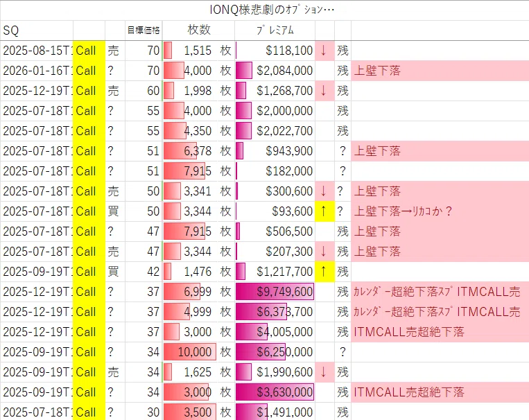
Task: Select the 目標価格 header cell
Action: coord(144,30)
